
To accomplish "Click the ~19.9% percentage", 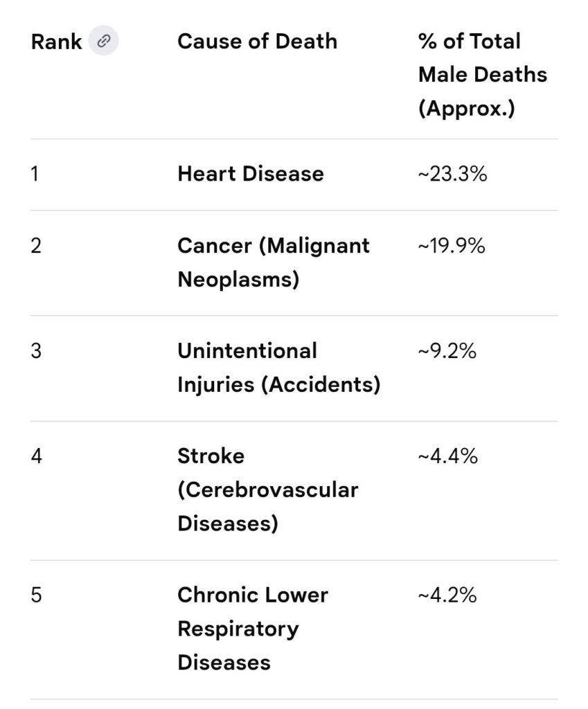I will coord(451,246).
